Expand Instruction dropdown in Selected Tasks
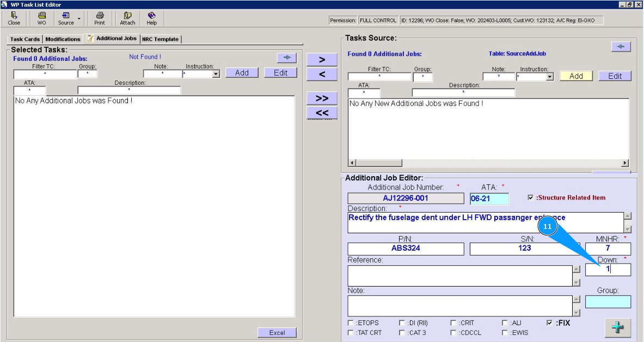 216,74
